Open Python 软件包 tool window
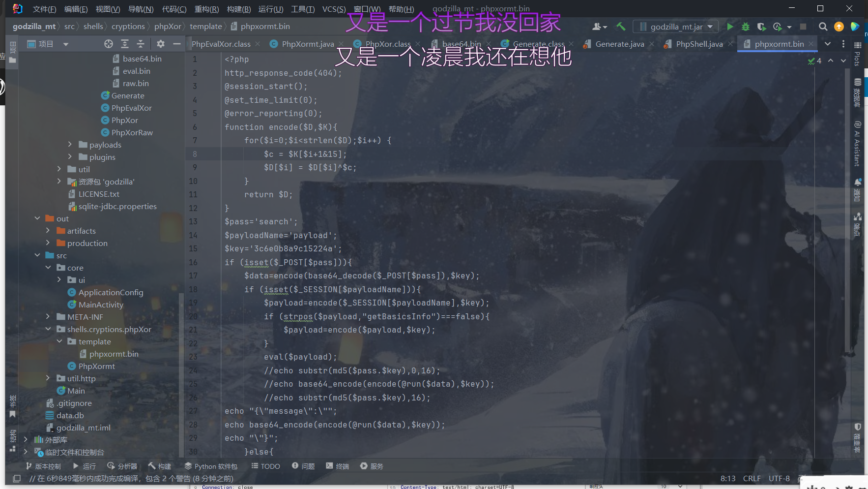This screenshot has width=868, height=489. pyautogui.click(x=211, y=466)
